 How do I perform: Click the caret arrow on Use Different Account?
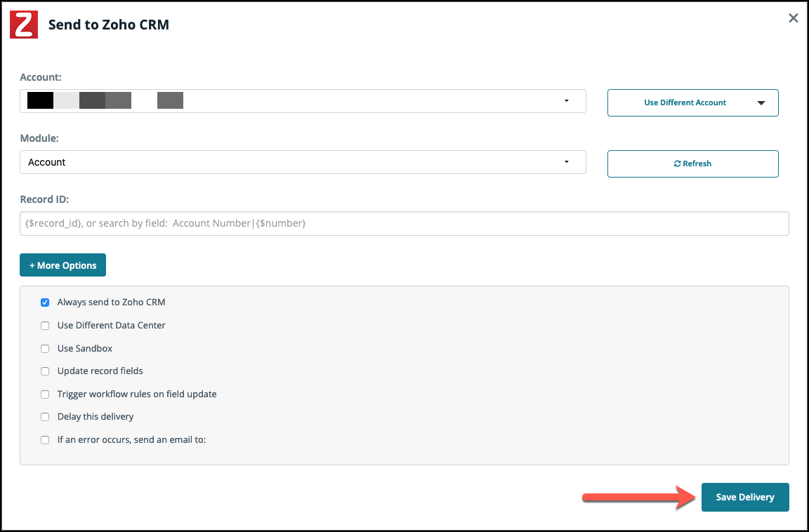(x=761, y=102)
